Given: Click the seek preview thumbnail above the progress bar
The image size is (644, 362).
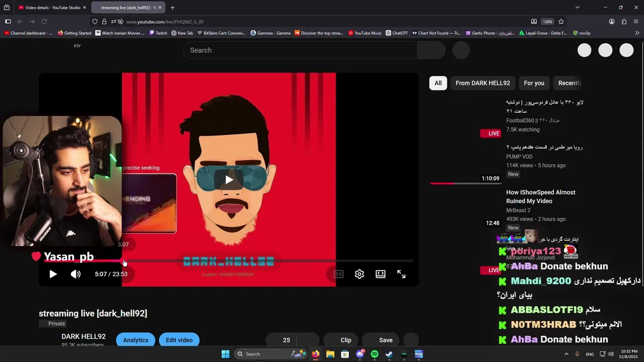Looking at the screenshot, I should [149, 203].
